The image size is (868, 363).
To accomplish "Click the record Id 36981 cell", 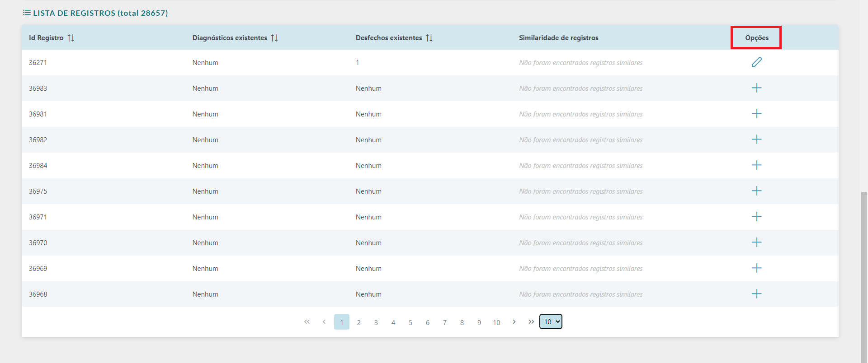I will (38, 114).
